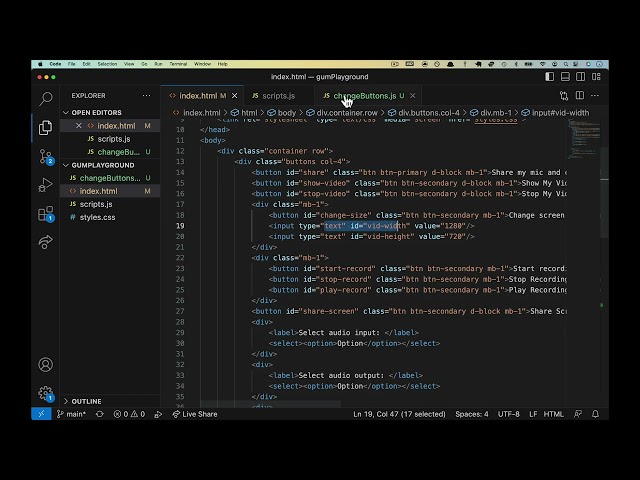Click the Ln 19, Col 47 position indicator
The image size is (640, 480).
click(x=399, y=414)
